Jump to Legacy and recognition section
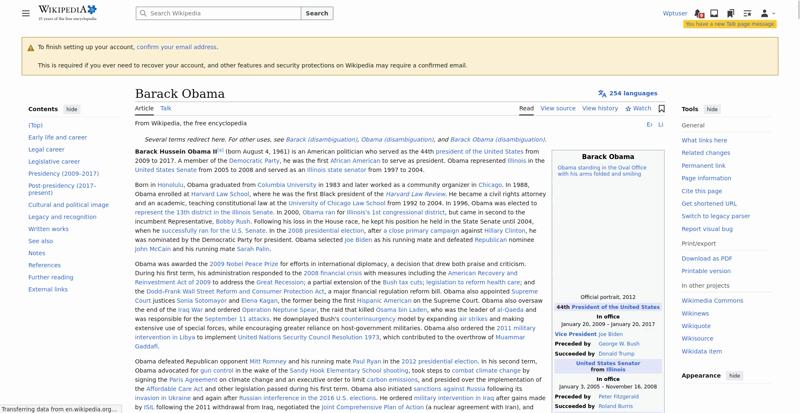This screenshot has height=413, width=800. [62, 217]
